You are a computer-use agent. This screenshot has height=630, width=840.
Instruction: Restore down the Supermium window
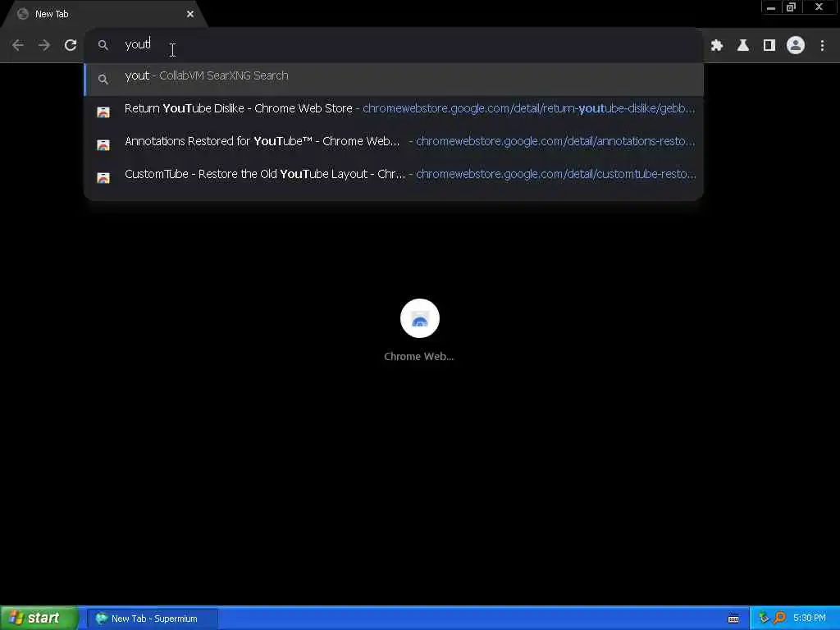click(x=791, y=7)
